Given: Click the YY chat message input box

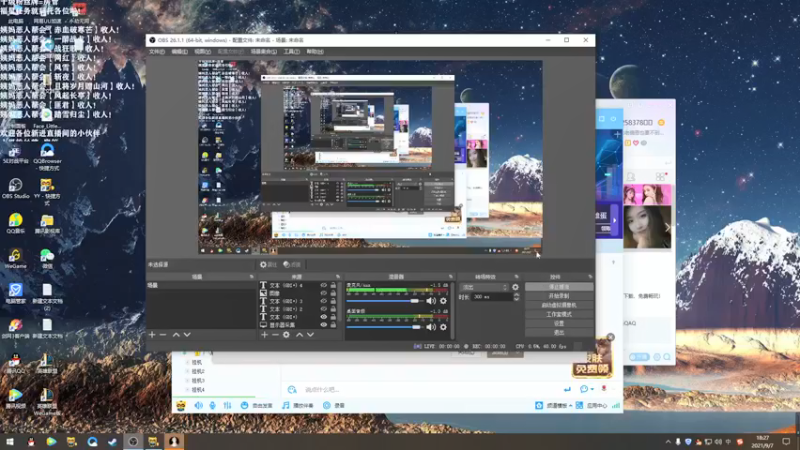Looking at the screenshot, I should pos(431,389).
